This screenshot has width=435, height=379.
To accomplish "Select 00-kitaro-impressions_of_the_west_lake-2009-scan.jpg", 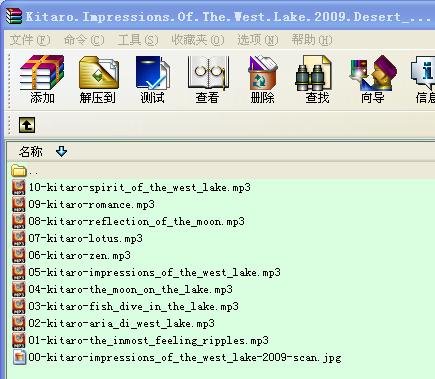I will point(185,358).
